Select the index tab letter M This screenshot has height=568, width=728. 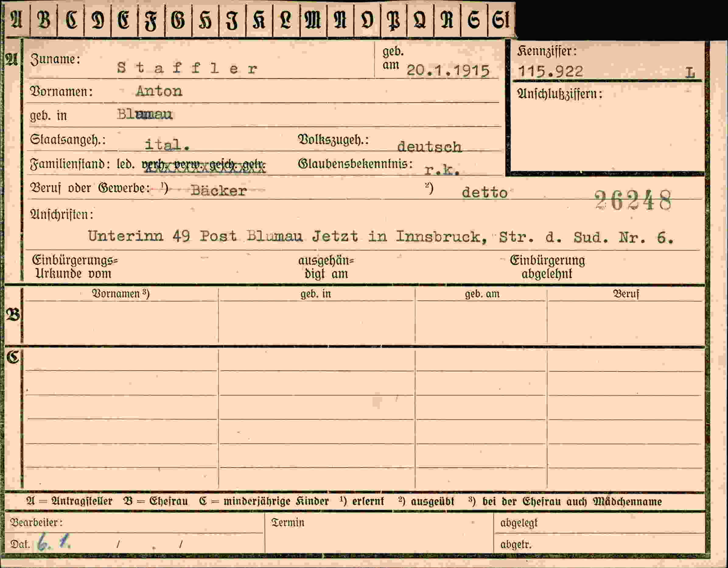pyautogui.click(x=313, y=20)
